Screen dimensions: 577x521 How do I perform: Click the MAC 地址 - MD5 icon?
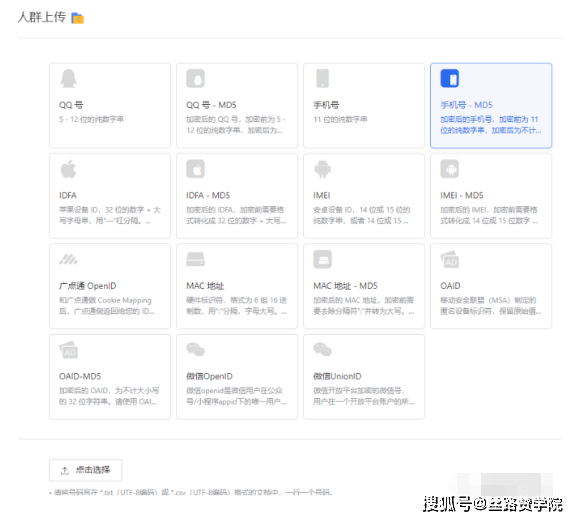[323, 259]
